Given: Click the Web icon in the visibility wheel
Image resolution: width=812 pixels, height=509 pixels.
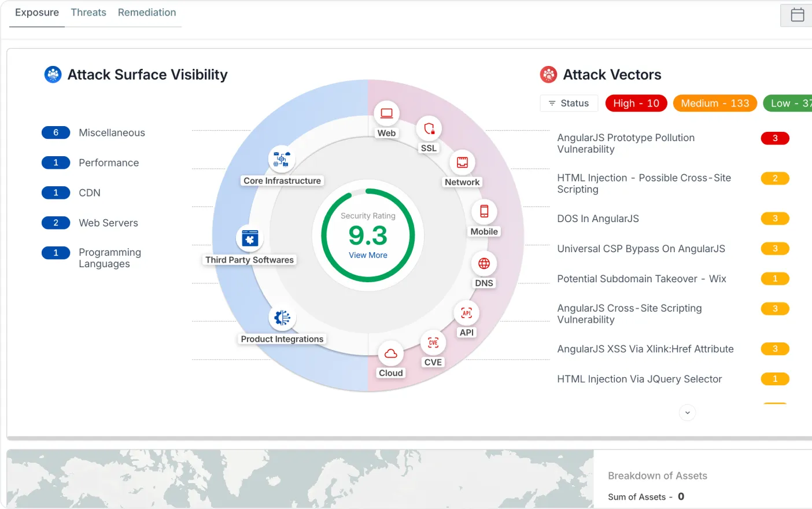Looking at the screenshot, I should 387,113.
